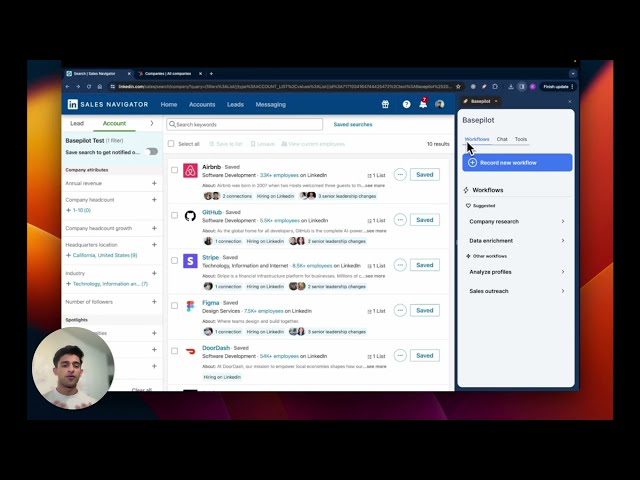The image size is (640, 480).
Task: Open the gift icon in Sales Navigator header
Action: (x=385, y=104)
